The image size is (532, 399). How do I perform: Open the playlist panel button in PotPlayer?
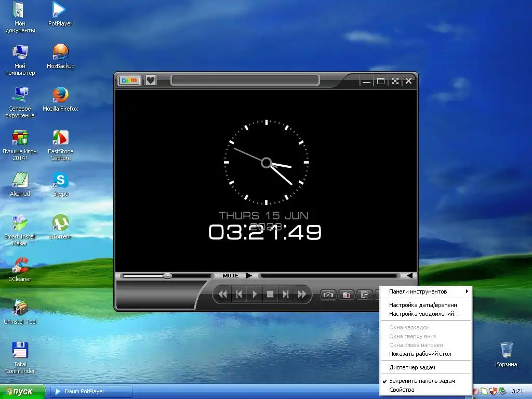pyautogui.click(x=364, y=295)
